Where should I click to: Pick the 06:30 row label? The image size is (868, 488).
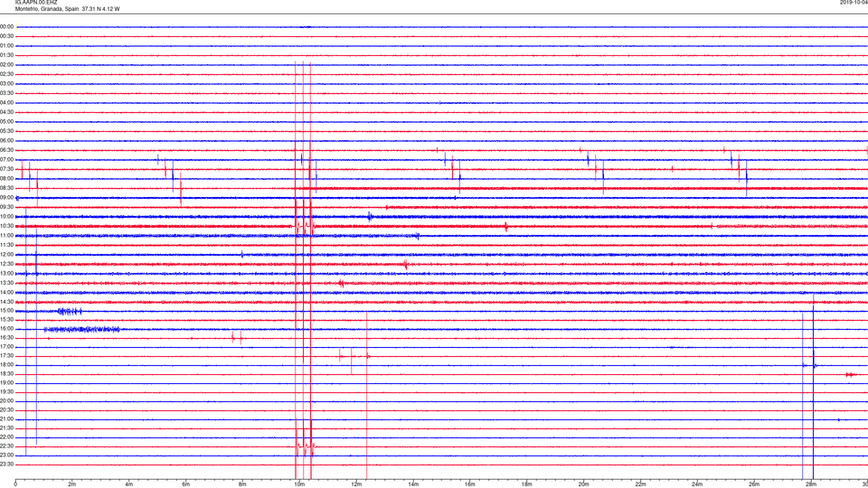pyautogui.click(x=6, y=150)
